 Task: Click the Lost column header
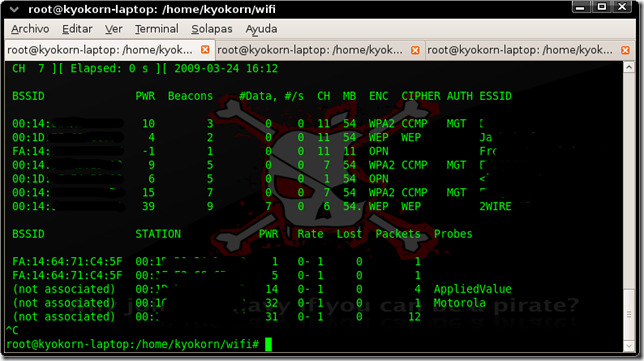coord(349,234)
